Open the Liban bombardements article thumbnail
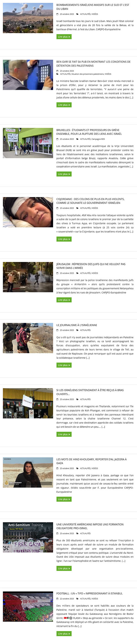Image resolution: width=137 pixels, height=644 pixels. 28,18
